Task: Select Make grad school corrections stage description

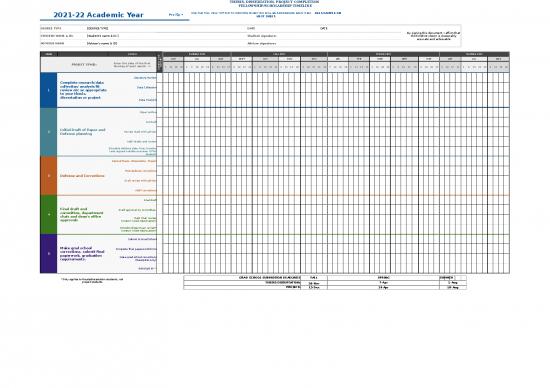Action: pyautogui.click(x=82, y=254)
